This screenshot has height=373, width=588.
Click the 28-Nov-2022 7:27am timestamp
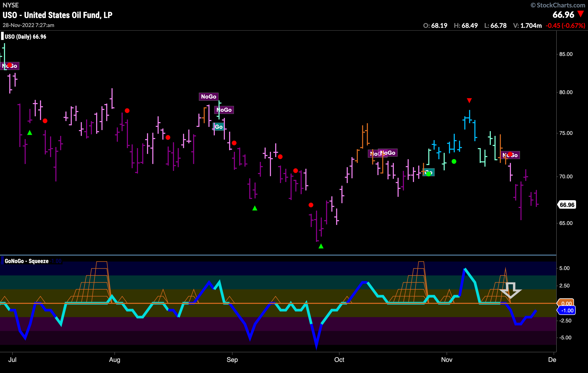[28, 25]
